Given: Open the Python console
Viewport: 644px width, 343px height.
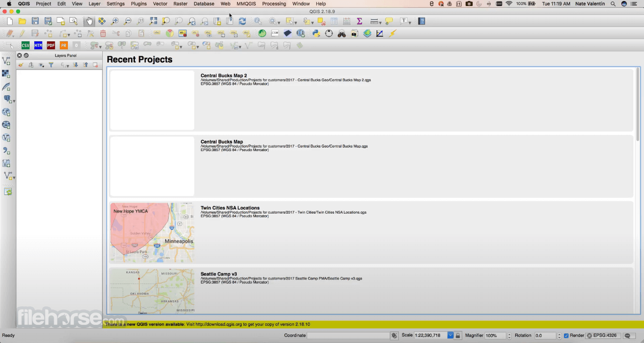Looking at the screenshot, I should pos(316,33).
